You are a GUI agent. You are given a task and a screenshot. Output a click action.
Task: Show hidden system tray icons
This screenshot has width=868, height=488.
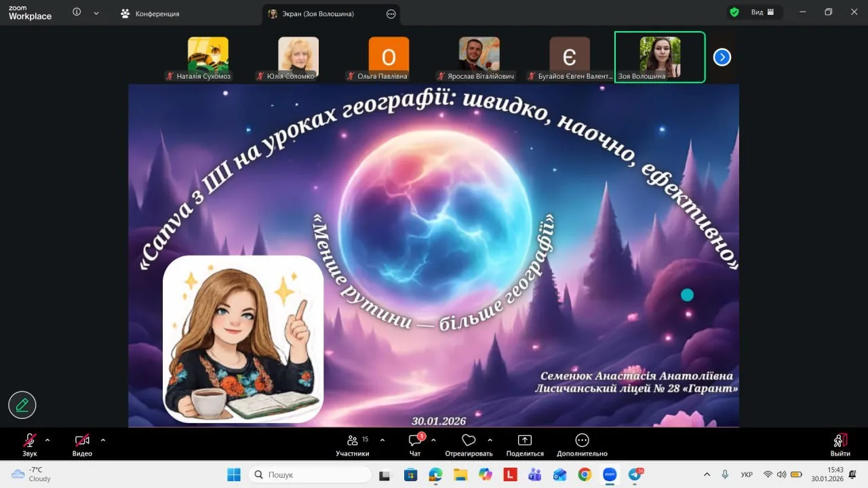coord(707,474)
